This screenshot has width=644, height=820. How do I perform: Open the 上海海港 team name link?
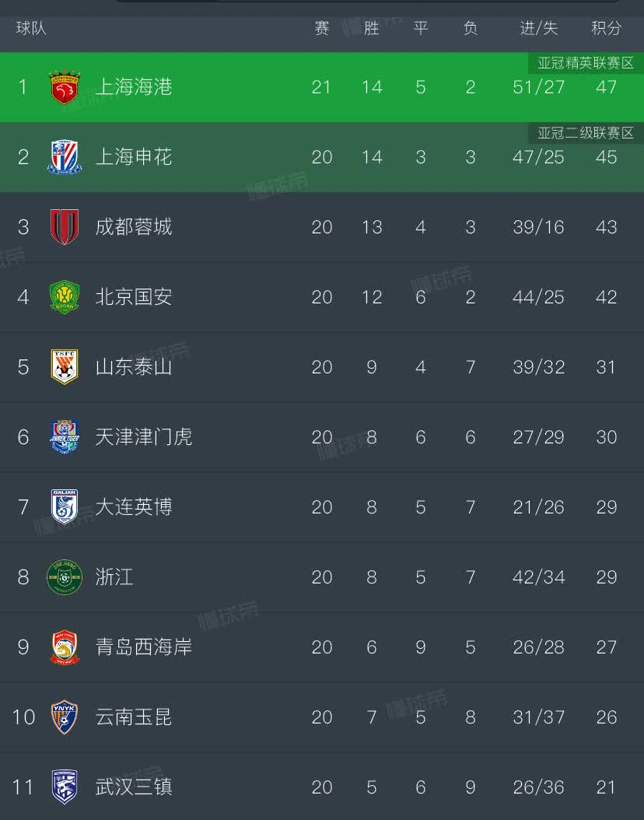click(x=133, y=87)
